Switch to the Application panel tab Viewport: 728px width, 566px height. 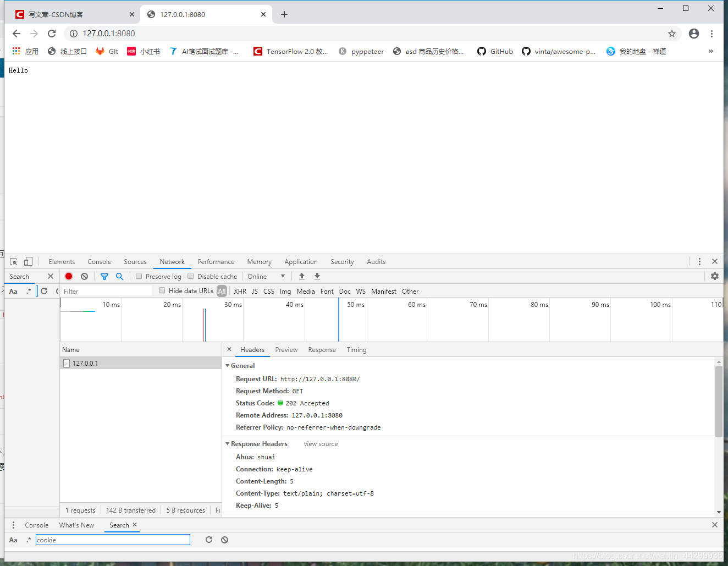click(301, 262)
